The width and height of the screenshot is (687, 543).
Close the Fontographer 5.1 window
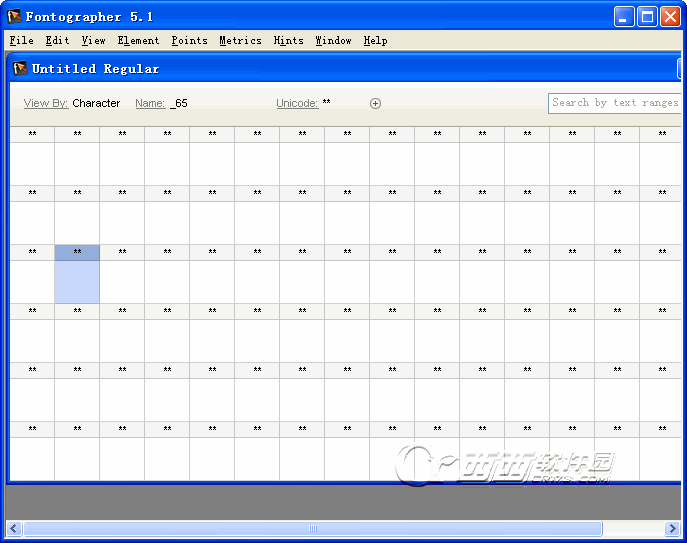tap(670, 17)
